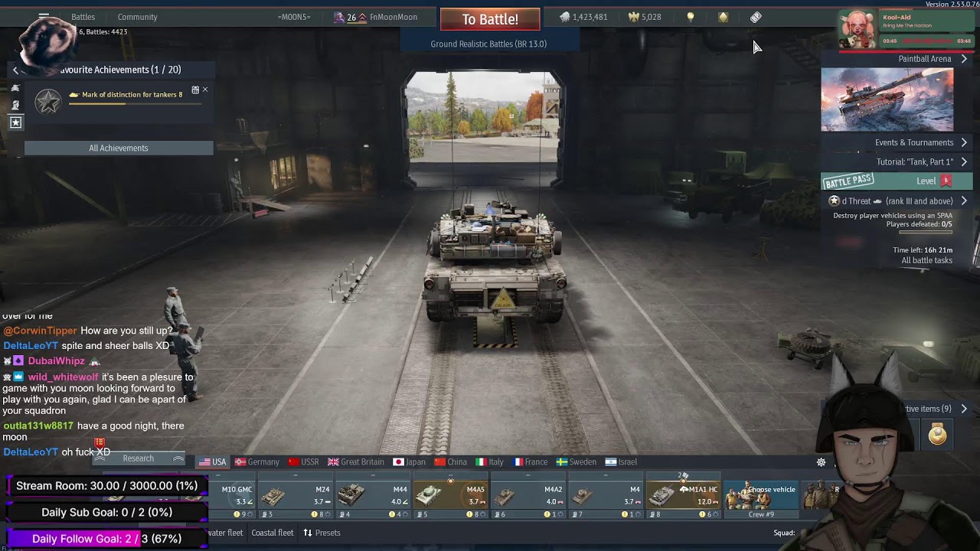
Task: Open the gear settings icon near the nations
Action: coord(821,462)
